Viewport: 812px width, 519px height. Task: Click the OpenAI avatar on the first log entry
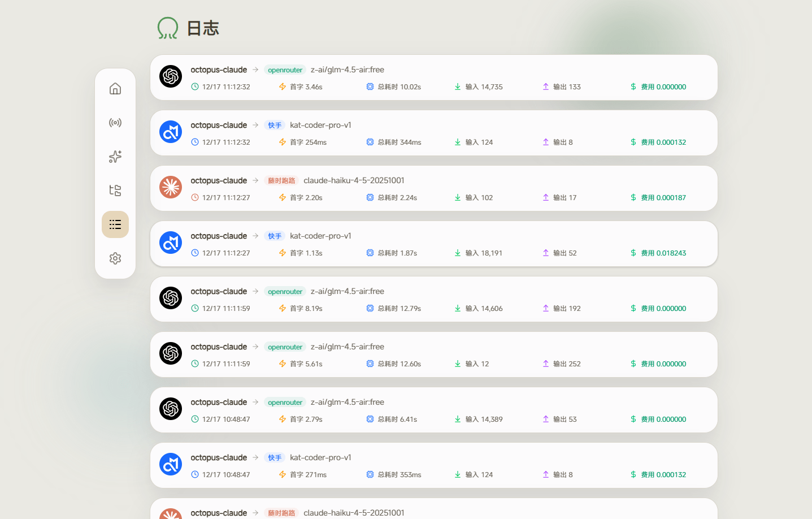click(171, 76)
